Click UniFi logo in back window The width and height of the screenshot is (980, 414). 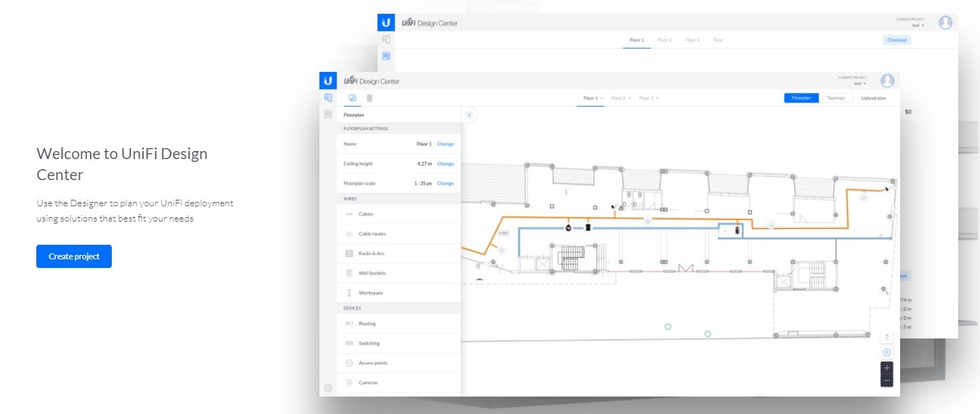click(386, 23)
